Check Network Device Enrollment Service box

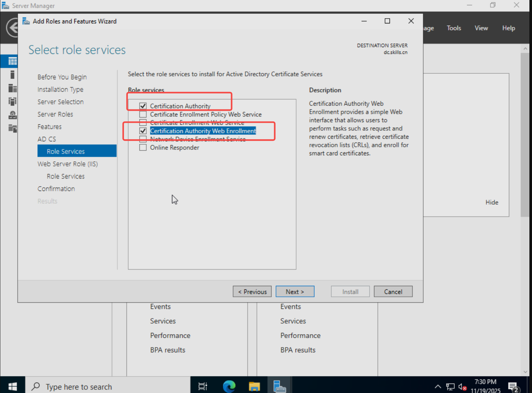point(143,139)
